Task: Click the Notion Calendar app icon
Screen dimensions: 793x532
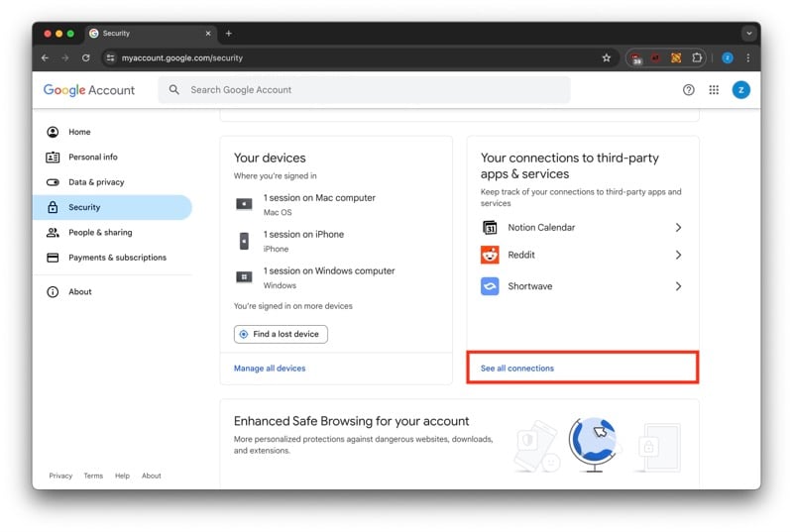Action: tap(490, 227)
